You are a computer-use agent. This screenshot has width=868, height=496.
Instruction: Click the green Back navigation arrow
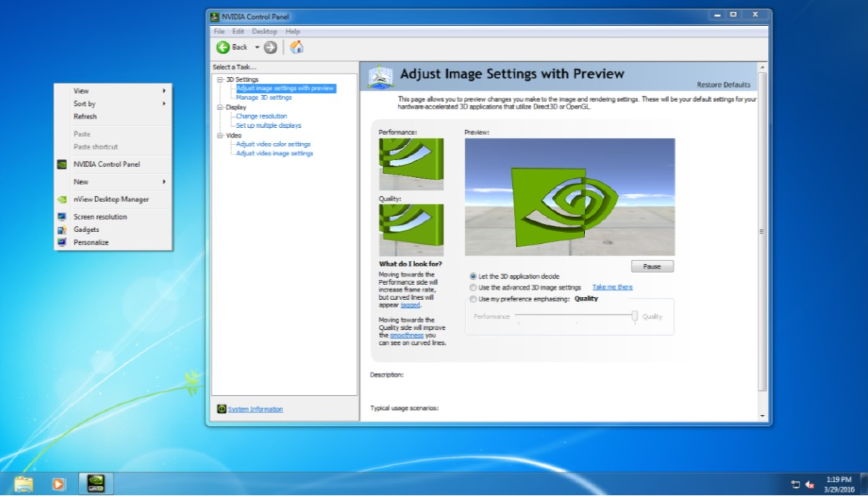224,47
